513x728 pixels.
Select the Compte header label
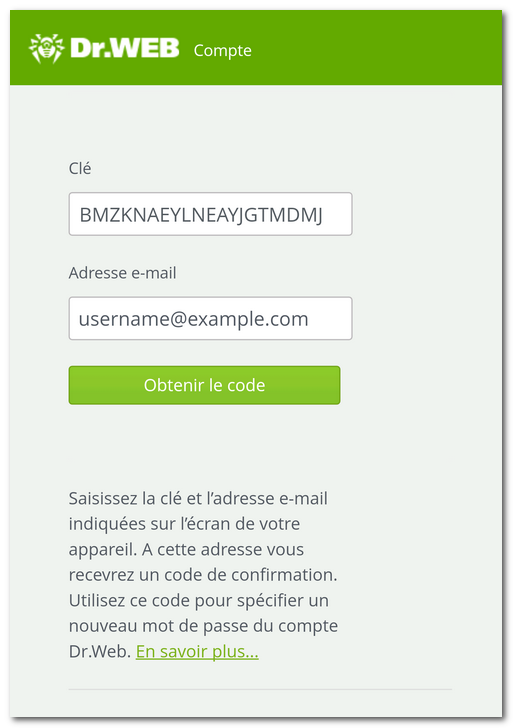[x=222, y=50]
